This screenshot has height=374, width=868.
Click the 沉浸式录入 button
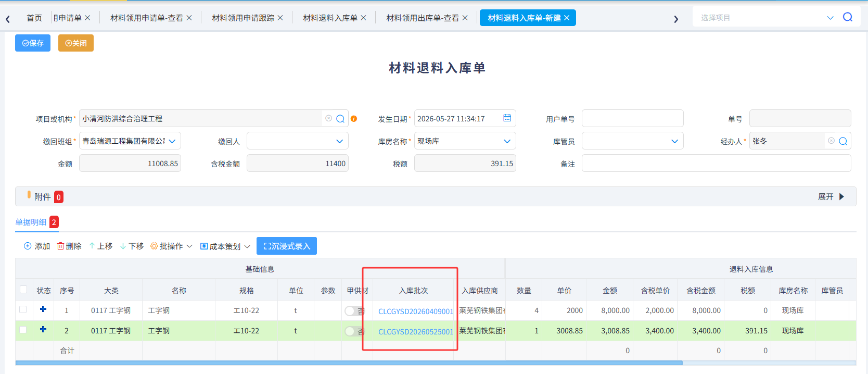point(287,246)
